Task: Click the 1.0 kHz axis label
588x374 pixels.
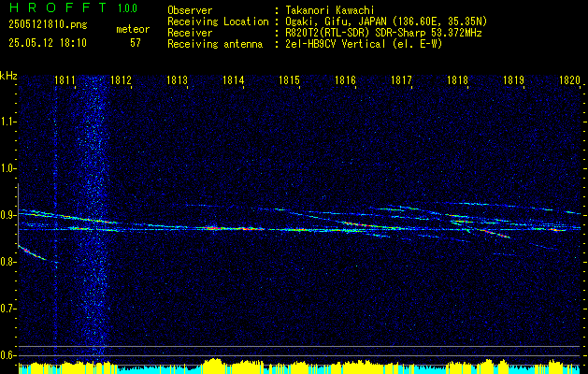Action: pos(7,168)
